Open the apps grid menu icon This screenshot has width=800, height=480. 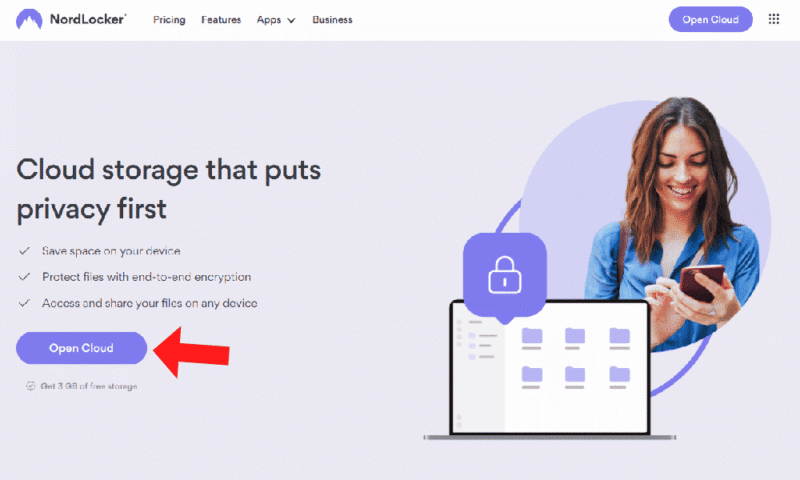pyautogui.click(x=773, y=19)
